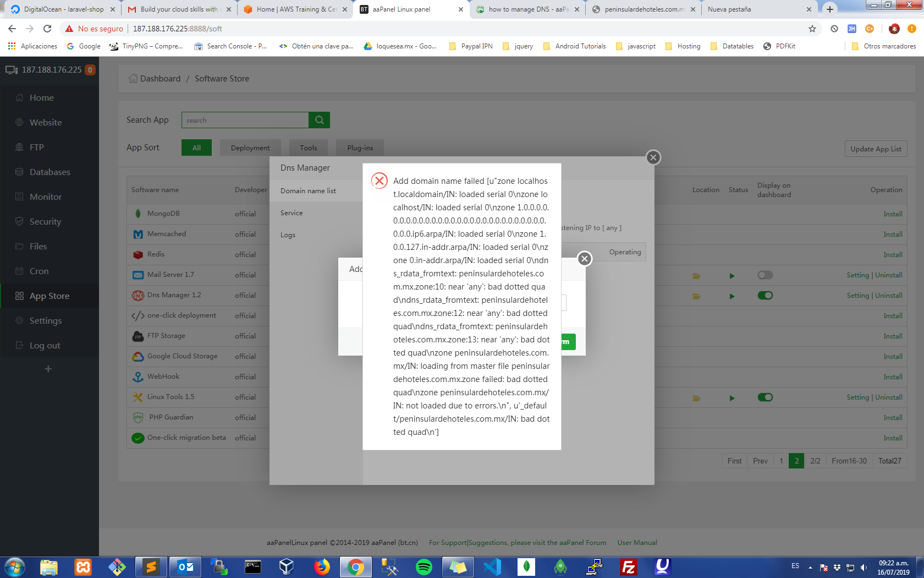924x578 pixels.
Task: Open the Service tab in Dns Manager
Action: (291, 213)
